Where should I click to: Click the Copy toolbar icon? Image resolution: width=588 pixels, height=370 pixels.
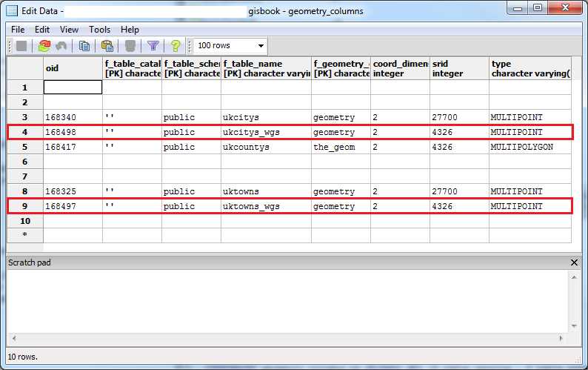coord(84,46)
